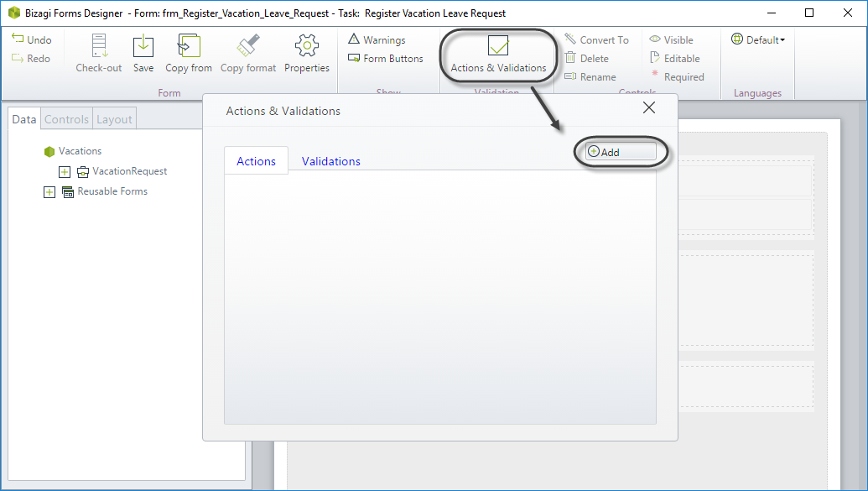868x491 pixels.
Task: Expand the VacationRequest node
Action: (65, 172)
